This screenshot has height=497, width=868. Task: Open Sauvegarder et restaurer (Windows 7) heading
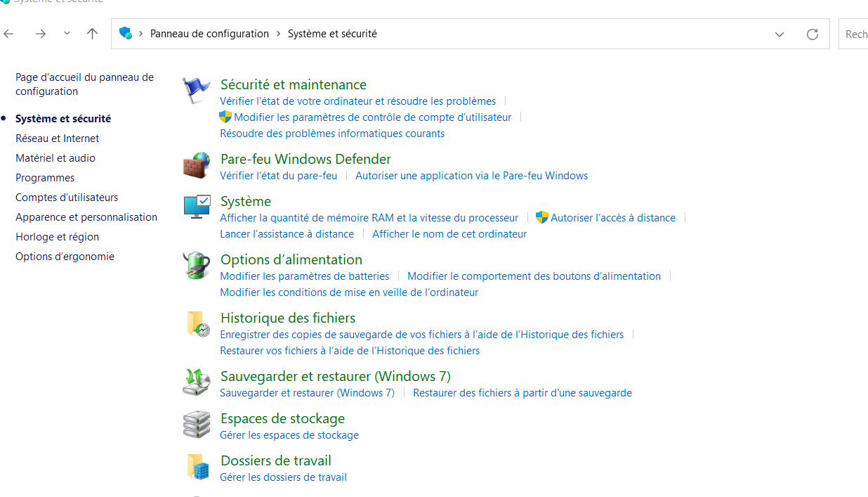pyautogui.click(x=336, y=376)
